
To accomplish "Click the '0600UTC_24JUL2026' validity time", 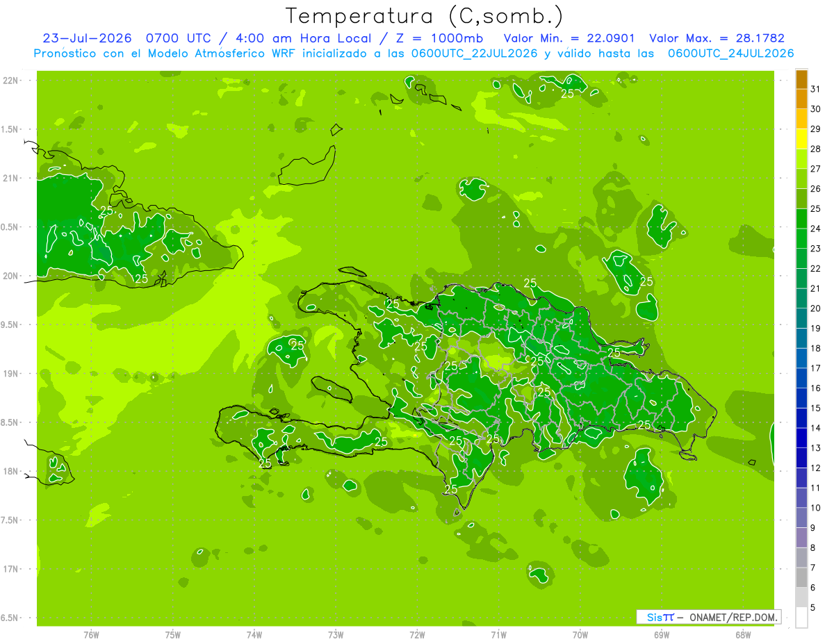I will coord(730,53).
